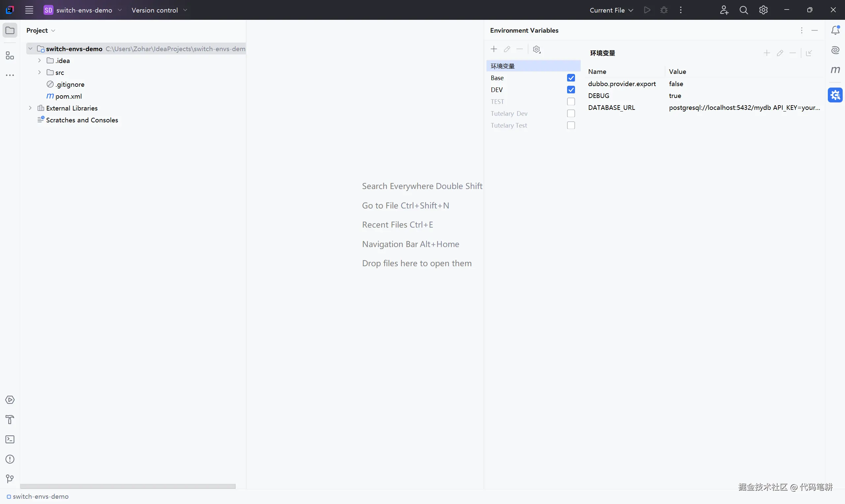Open the main hamburger menu
845x504 pixels.
coord(29,10)
